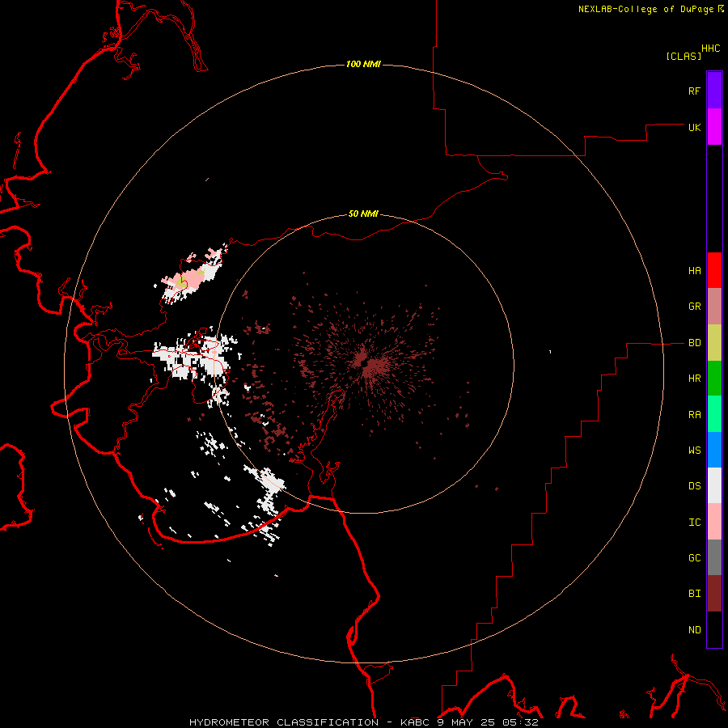728x728 pixels.
Task: Click the BI legend label
Action: [x=694, y=594]
